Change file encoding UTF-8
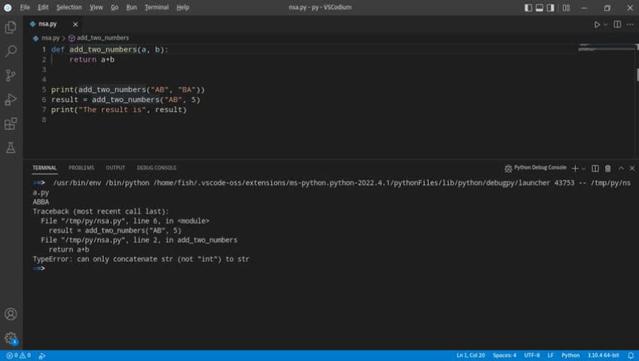Viewport: 639px width, 361px height. [532, 355]
